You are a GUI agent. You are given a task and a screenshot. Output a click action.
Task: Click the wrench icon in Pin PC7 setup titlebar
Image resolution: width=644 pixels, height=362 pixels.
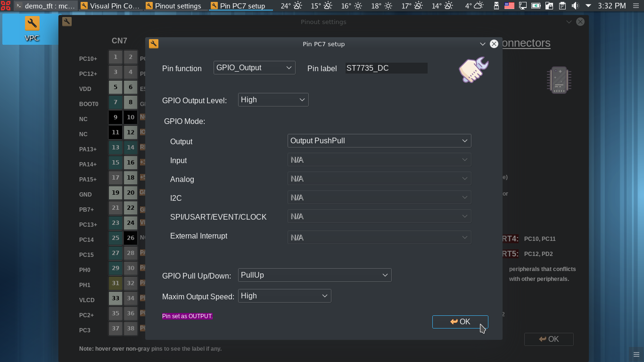pyautogui.click(x=154, y=44)
